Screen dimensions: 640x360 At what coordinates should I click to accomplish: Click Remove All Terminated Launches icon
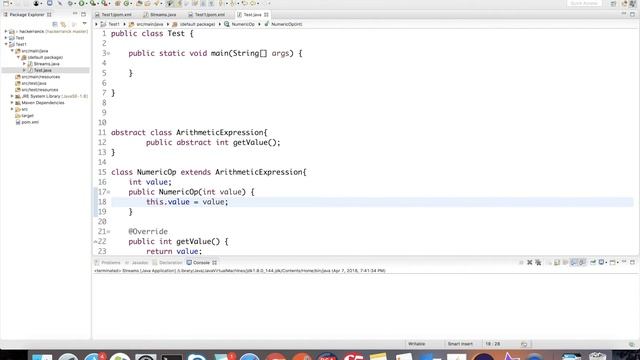click(x=538, y=262)
